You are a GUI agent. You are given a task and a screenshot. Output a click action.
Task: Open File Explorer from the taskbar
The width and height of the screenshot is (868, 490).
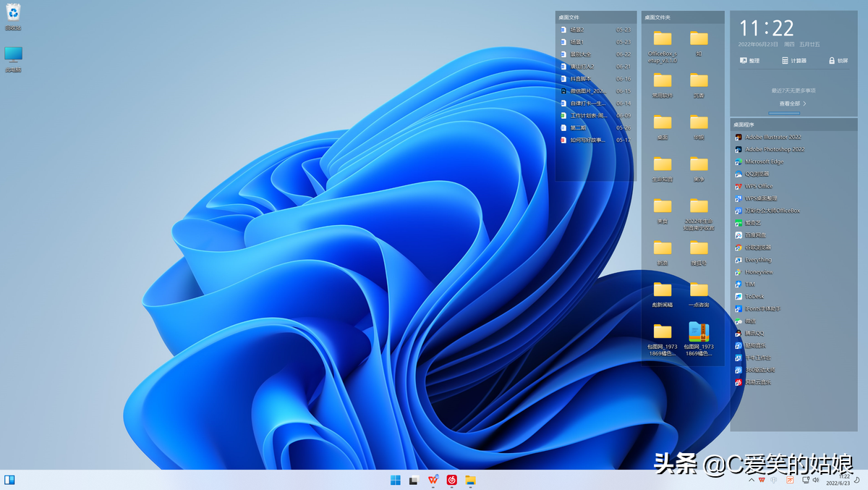click(x=470, y=480)
